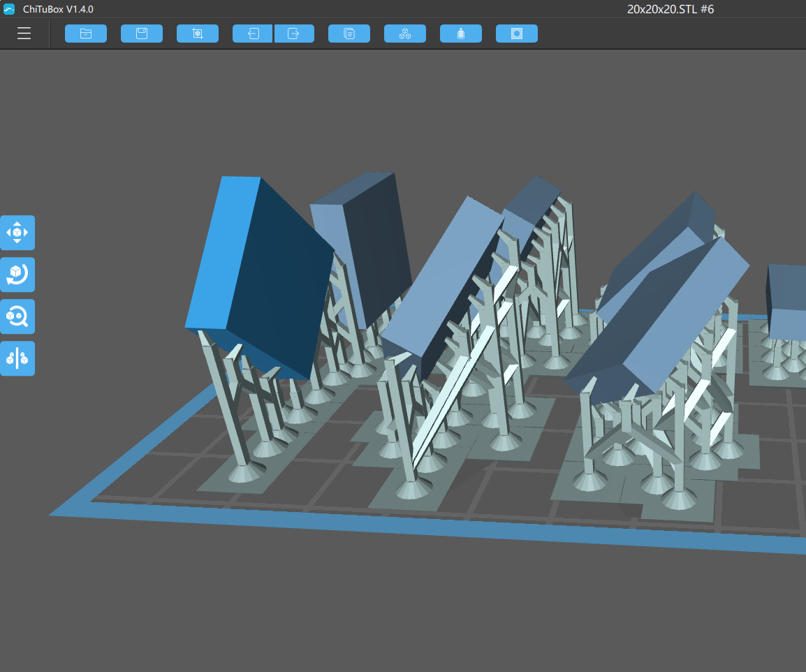Viewport: 806px width, 672px height.
Task: Save the project using the floppy disk icon
Action: tap(141, 33)
